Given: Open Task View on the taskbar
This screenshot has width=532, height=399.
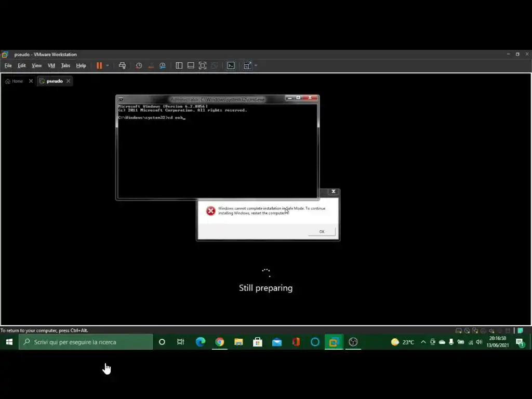Looking at the screenshot, I should pyautogui.click(x=180, y=342).
